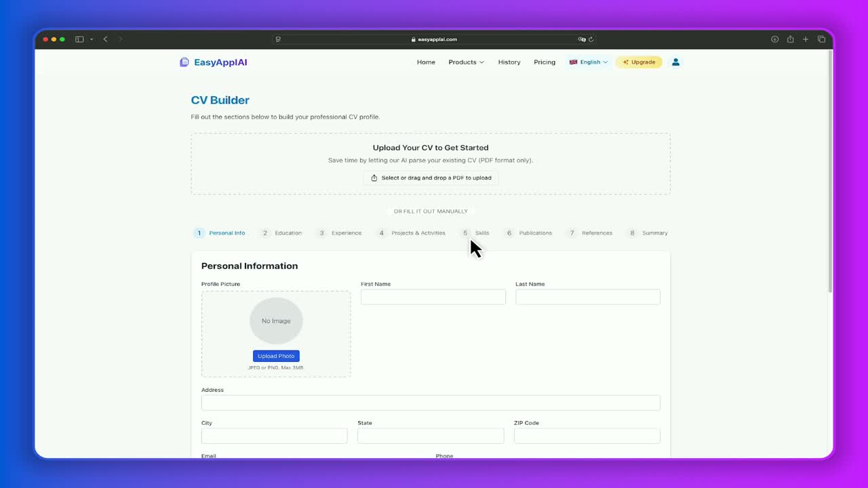The height and width of the screenshot is (488, 868).
Task: Open Safari downloads icon
Action: click(x=774, y=39)
